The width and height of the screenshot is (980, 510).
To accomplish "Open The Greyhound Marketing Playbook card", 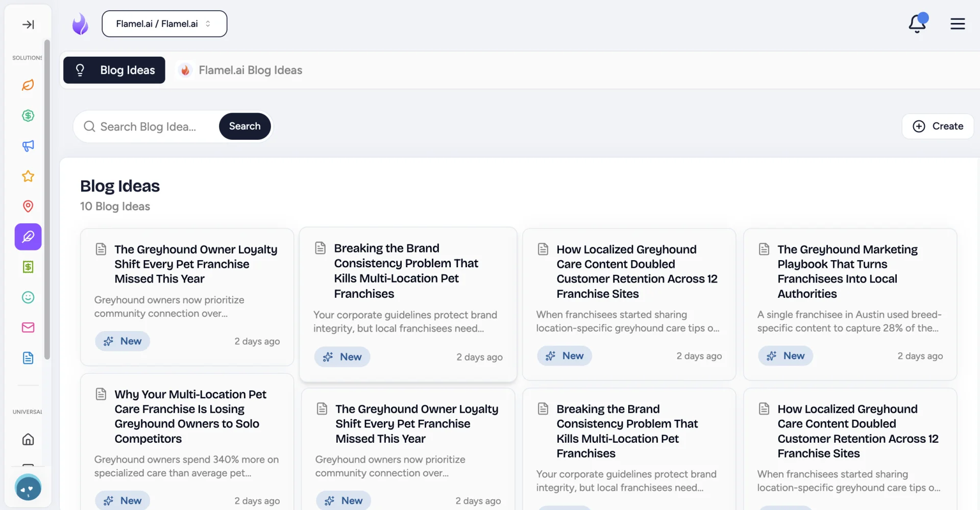I will [x=850, y=304].
